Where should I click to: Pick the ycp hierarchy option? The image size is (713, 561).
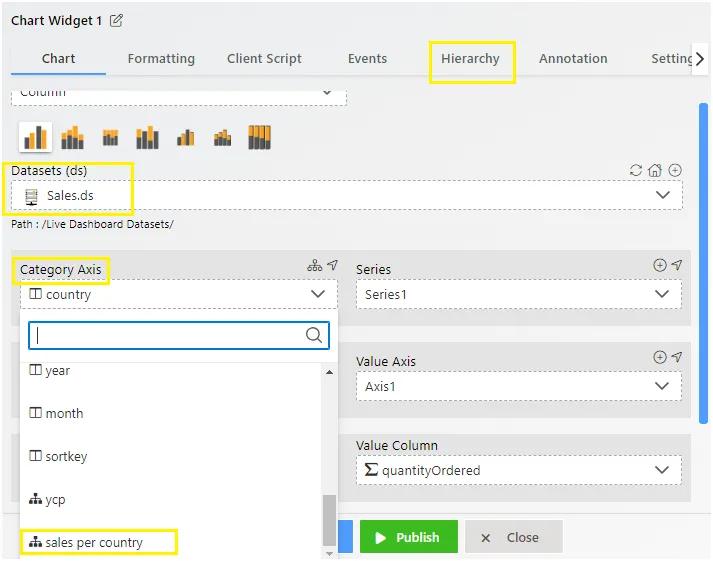click(x=171, y=499)
